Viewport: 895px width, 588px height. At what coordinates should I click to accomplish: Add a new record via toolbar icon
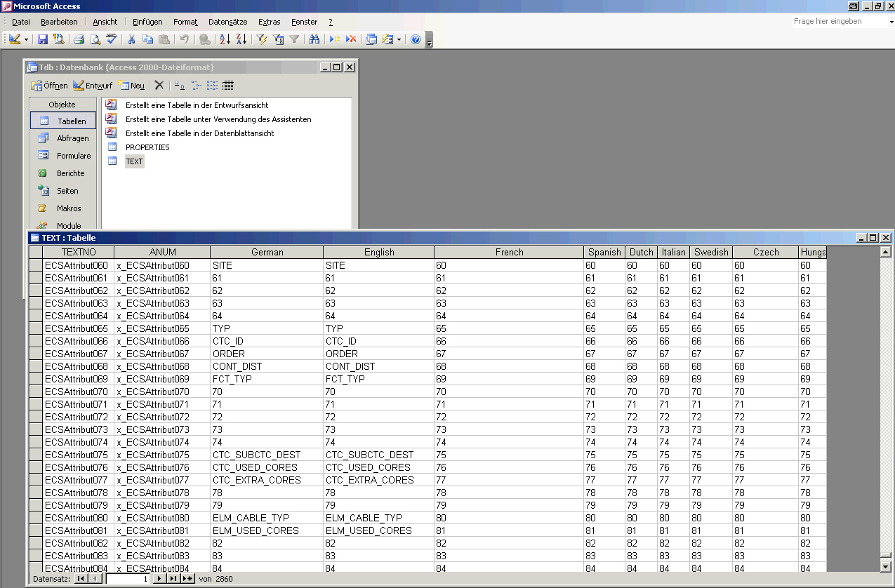coord(335,39)
